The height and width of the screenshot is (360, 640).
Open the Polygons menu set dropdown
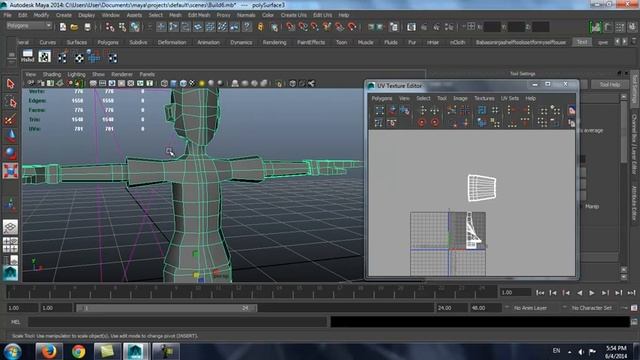29,26
